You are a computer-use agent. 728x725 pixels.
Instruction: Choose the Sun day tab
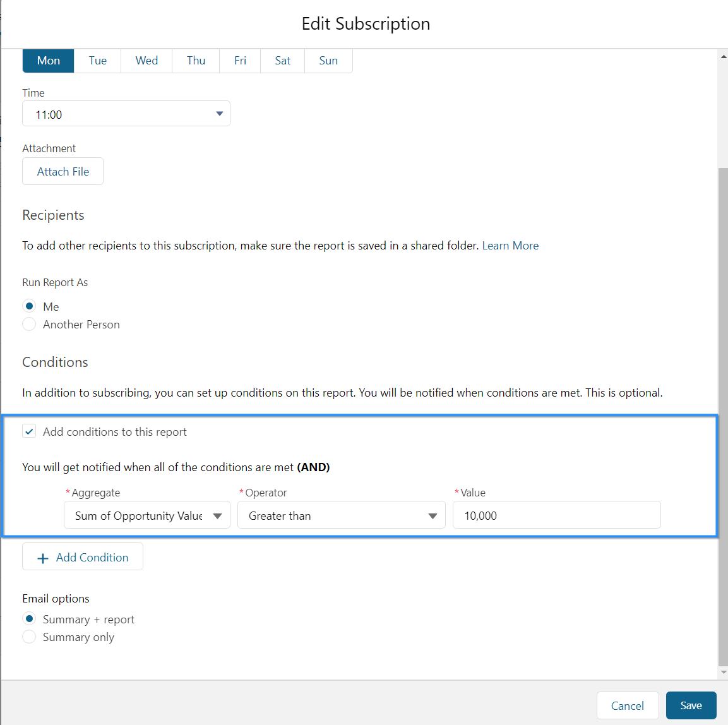328,61
